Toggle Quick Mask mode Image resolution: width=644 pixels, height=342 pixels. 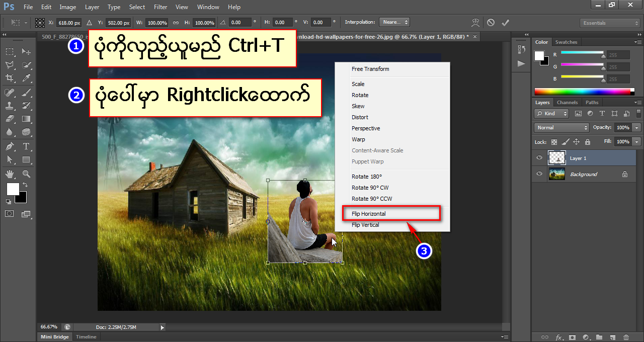(x=10, y=214)
